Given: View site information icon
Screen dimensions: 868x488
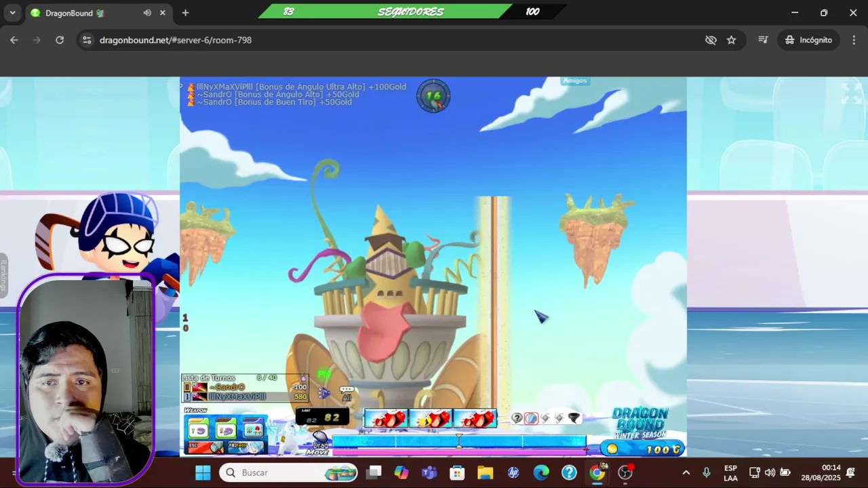Looking at the screenshot, I should coord(87,40).
